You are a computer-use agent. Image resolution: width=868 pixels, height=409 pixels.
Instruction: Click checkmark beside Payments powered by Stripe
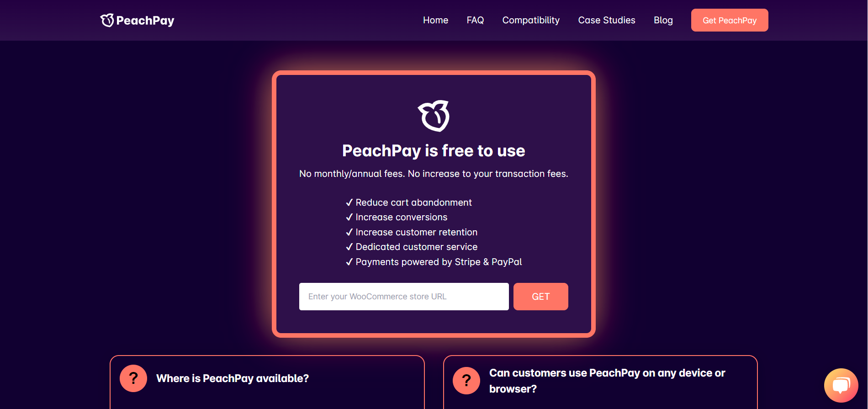(x=349, y=262)
